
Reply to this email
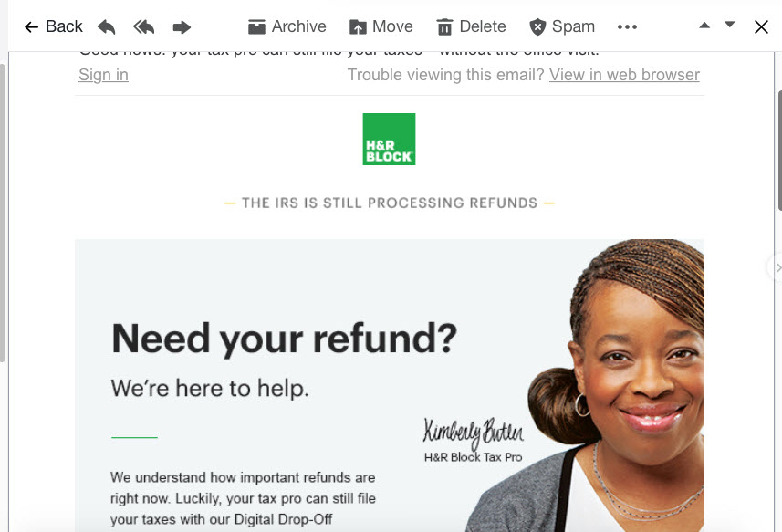(106, 27)
